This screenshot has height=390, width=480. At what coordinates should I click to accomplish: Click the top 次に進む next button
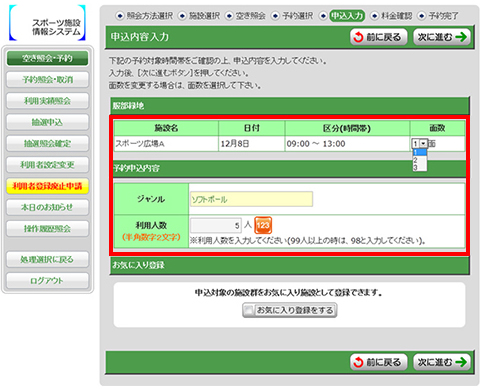click(442, 37)
